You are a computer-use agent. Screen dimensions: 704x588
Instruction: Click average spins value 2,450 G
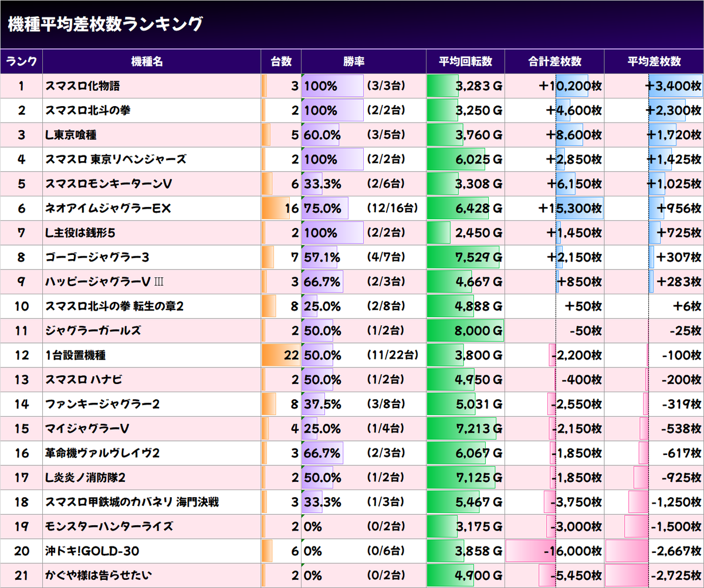click(479, 233)
